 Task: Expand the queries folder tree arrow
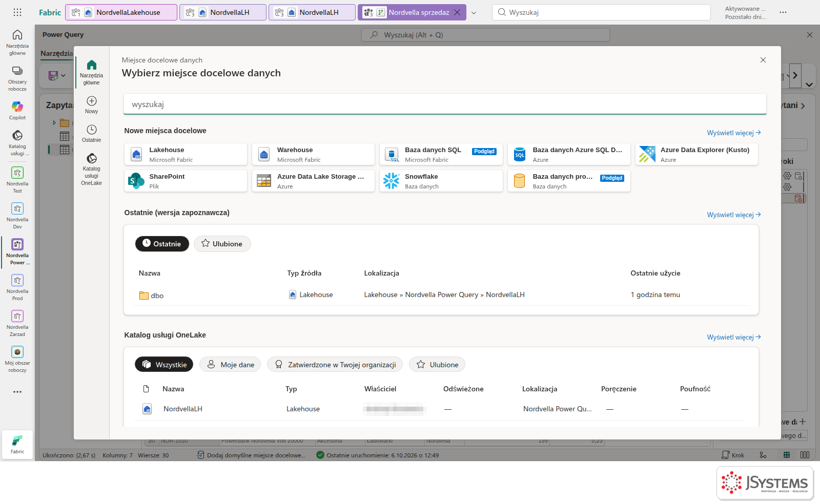pyautogui.click(x=54, y=123)
